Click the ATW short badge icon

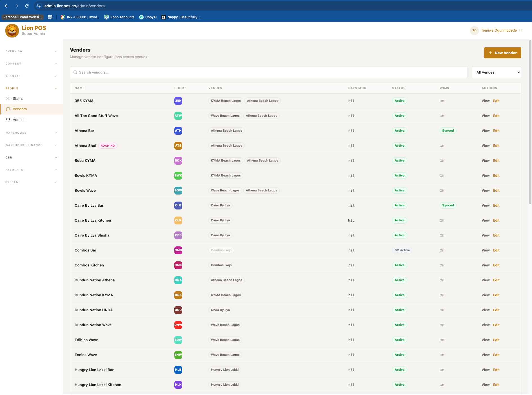178,116
